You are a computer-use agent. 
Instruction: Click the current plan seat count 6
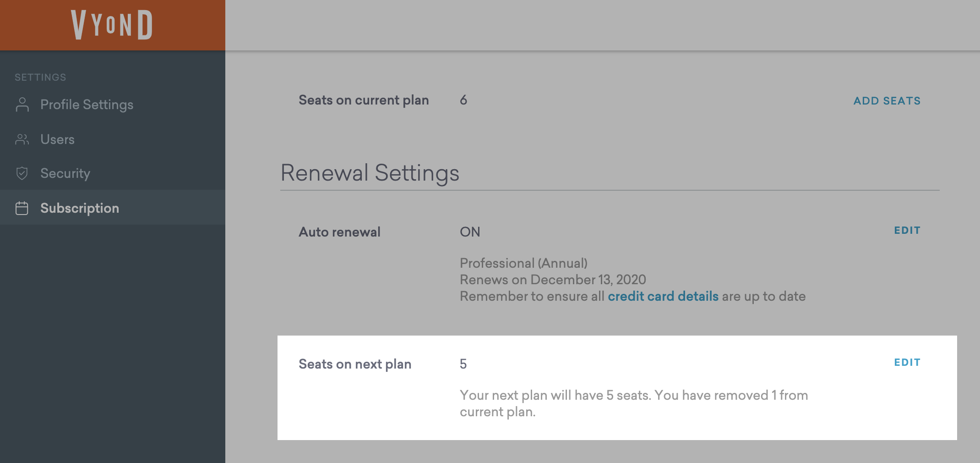coord(463,100)
